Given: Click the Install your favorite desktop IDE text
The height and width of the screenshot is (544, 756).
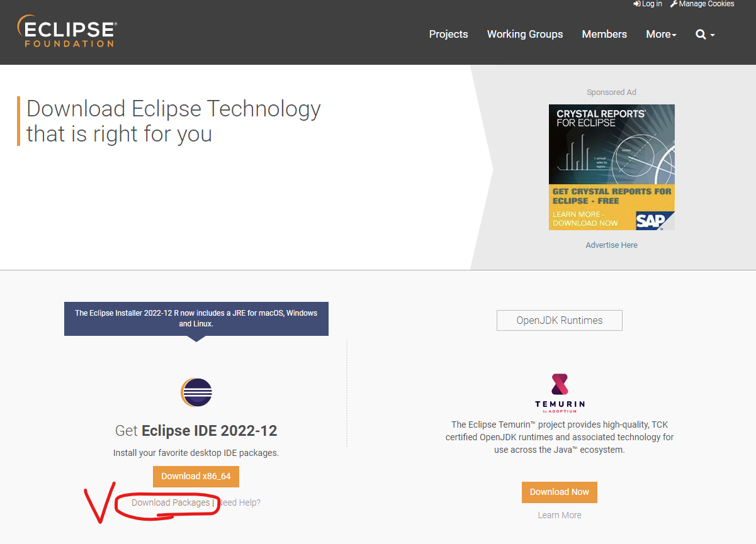Looking at the screenshot, I should (196, 453).
